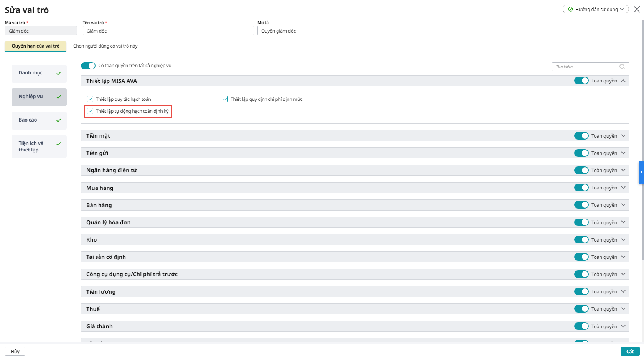Collapse the Thiết lập MISA AVA section
The height and width of the screenshot is (357, 644).
[623, 81]
